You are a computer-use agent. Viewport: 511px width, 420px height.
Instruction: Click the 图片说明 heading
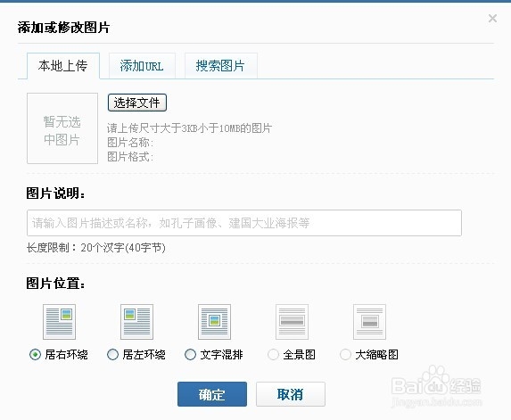[55, 194]
